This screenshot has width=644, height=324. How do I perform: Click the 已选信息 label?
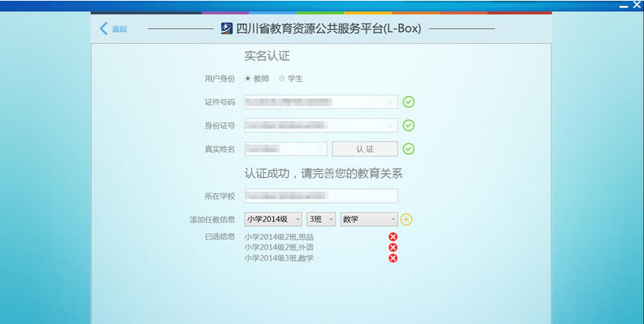pos(220,236)
